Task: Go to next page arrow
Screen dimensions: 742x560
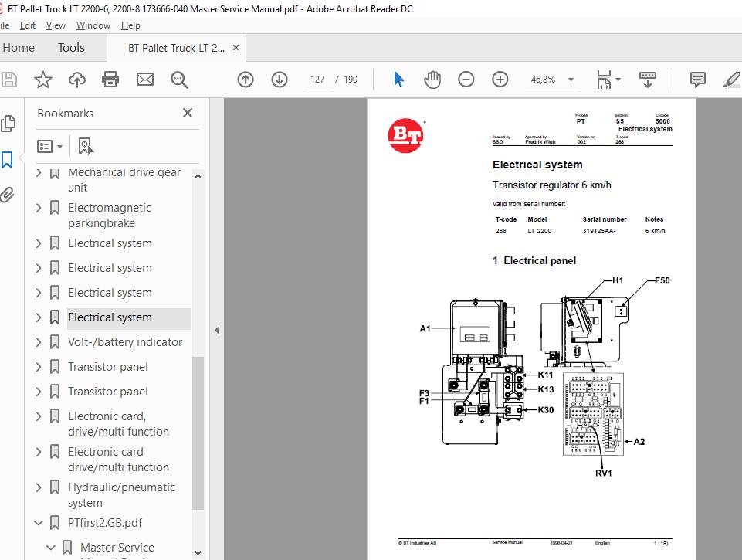Action: tap(280, 80)
